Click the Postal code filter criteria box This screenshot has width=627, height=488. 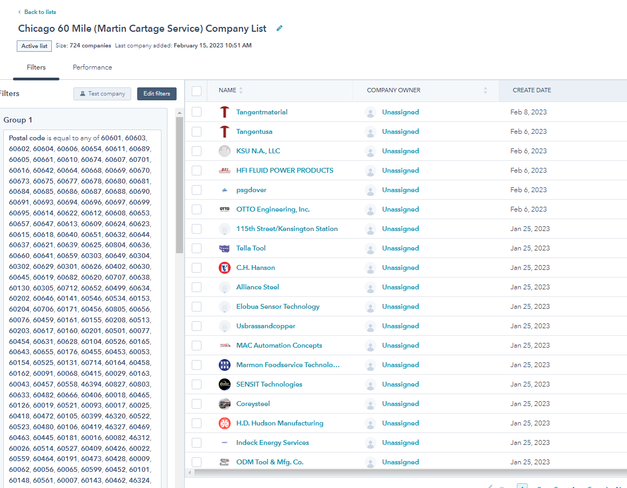pos(82,308)
